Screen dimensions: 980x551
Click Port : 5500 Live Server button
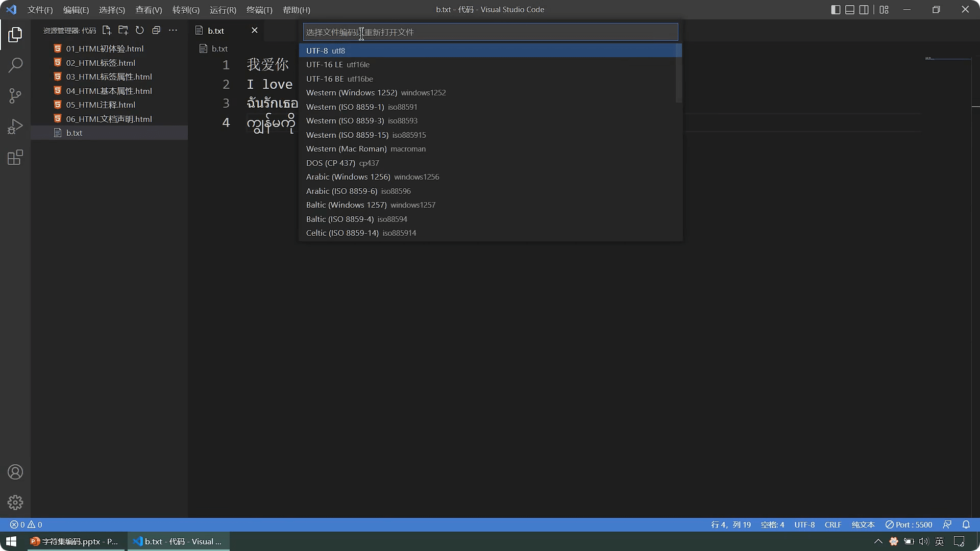tap(909, 524)
